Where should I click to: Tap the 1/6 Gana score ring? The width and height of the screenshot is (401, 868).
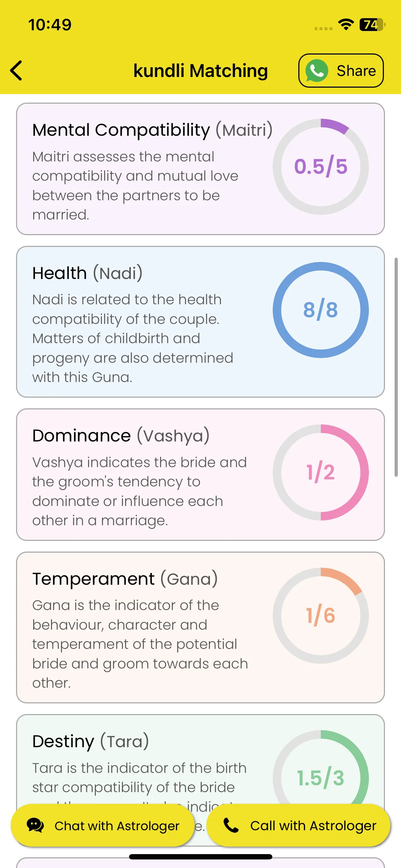(321, 616)
